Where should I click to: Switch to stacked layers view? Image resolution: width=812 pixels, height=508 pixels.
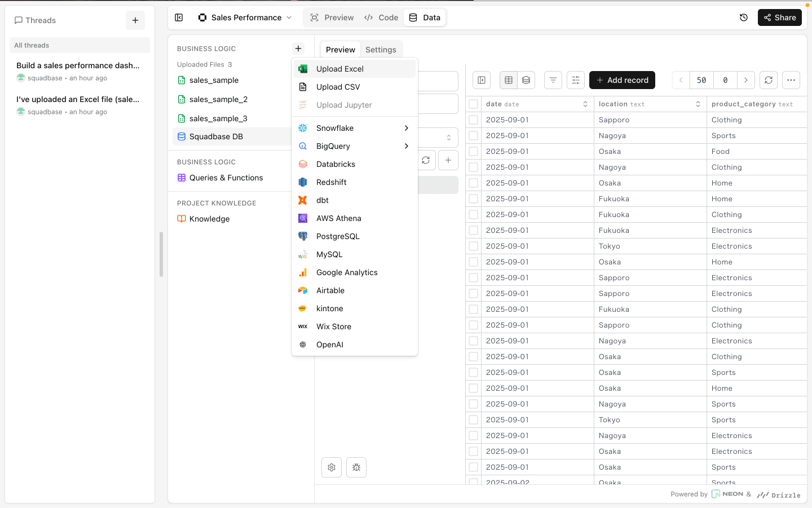click(x=526, y=80)
